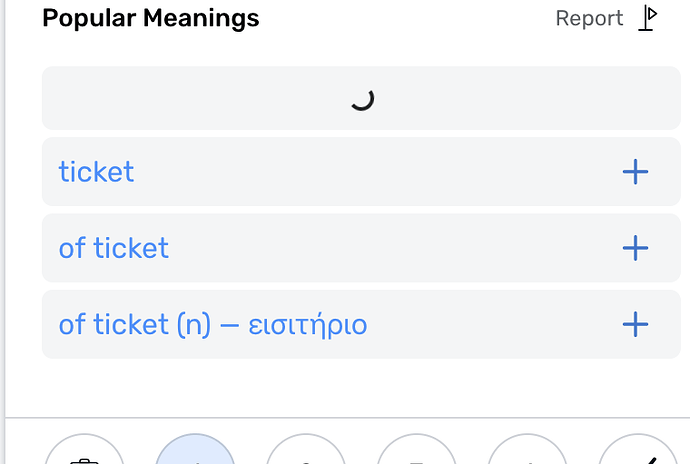The image size is (690, 464).
Task: Select the 'of ticket' meaning text
Action: coord(114,248)
